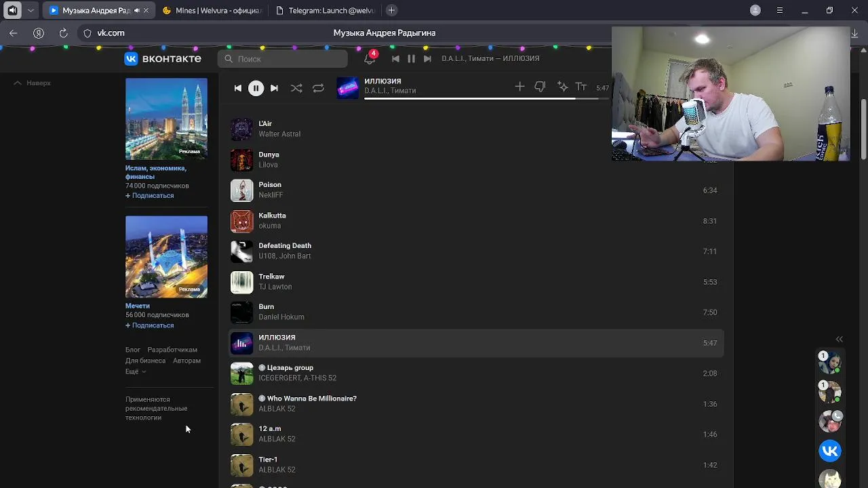Pause playback in header mini-player
Screen dimensions: 868x488
(411, 59)
